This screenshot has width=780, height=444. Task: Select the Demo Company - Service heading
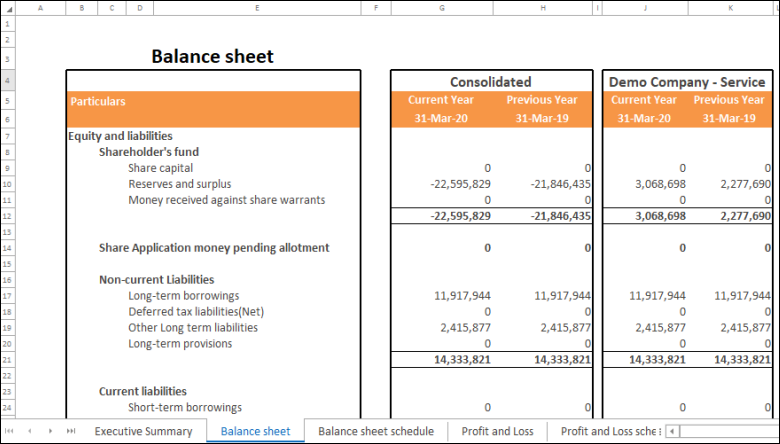689,81
